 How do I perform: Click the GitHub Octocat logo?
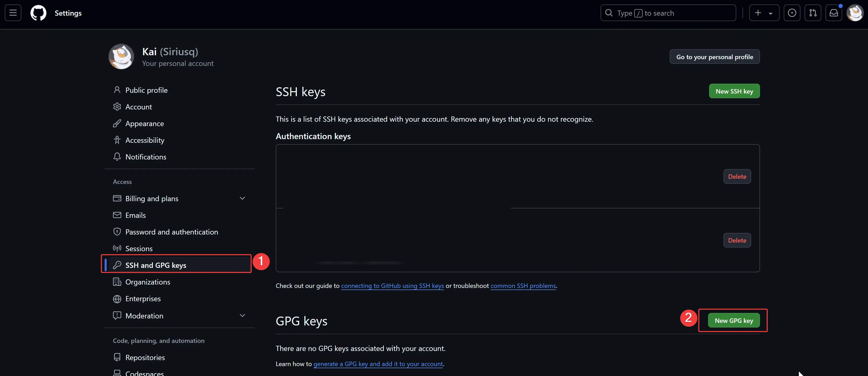(38, 13)
